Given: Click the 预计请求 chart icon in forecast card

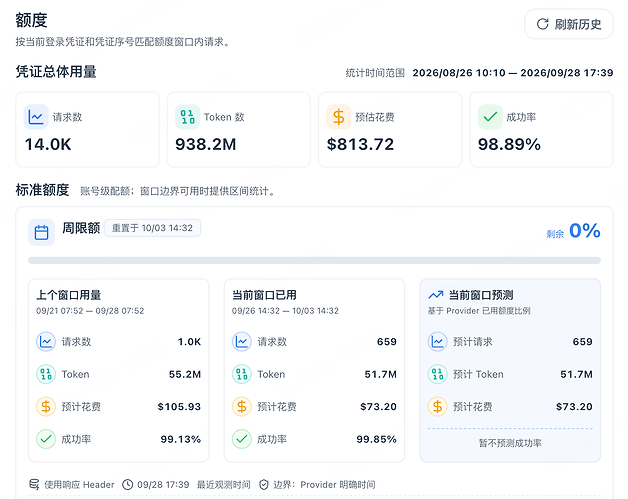Looking at the screenshot, I should coord(437,342).
